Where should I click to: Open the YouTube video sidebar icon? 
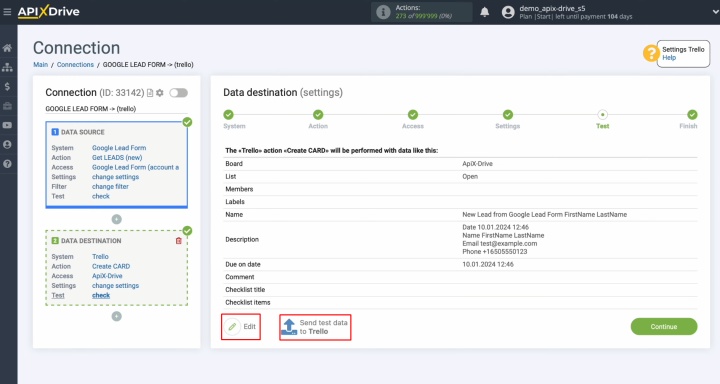pos(7,125)
